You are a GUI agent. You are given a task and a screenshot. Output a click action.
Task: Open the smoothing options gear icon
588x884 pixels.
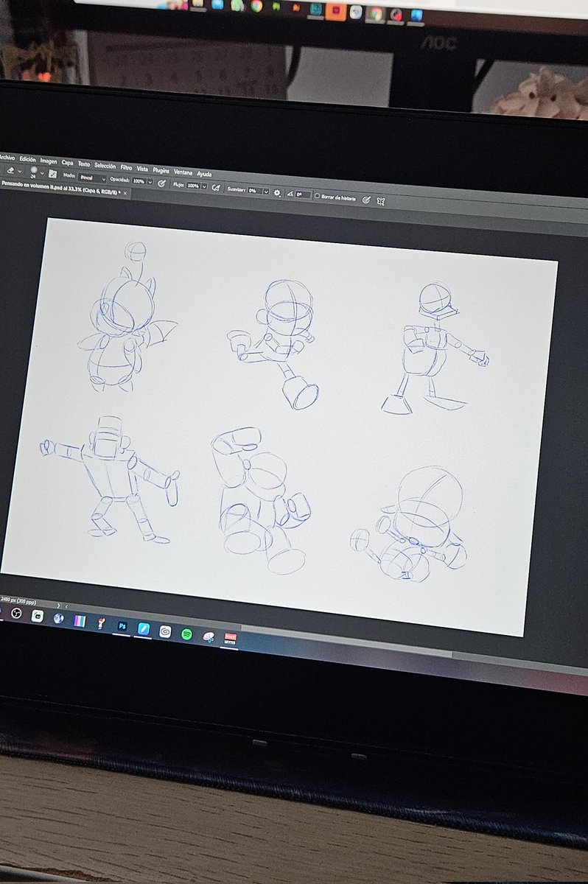point(277,193)
